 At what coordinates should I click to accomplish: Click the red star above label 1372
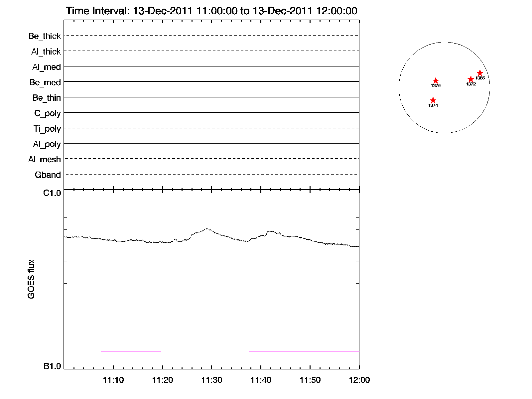[x=471, y=79]
